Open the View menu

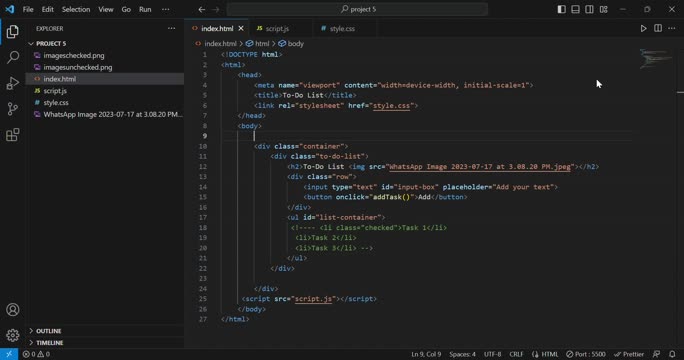106,9
